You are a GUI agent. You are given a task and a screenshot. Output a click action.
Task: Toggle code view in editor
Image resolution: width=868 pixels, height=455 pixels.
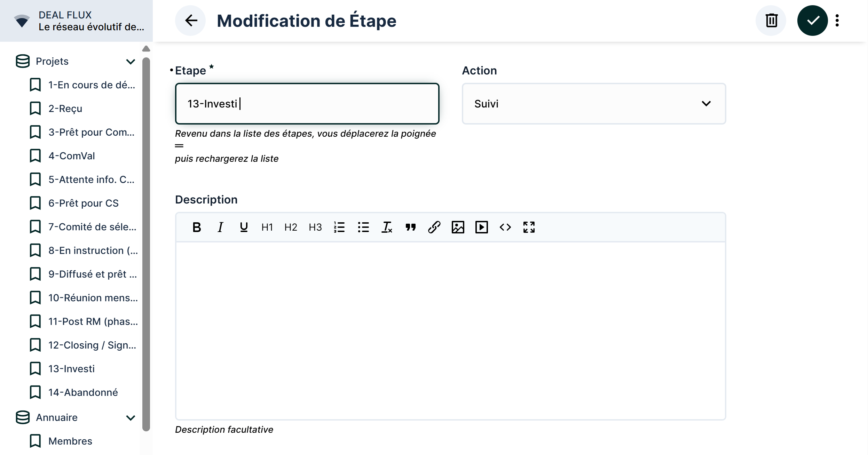tap(505, 227)
